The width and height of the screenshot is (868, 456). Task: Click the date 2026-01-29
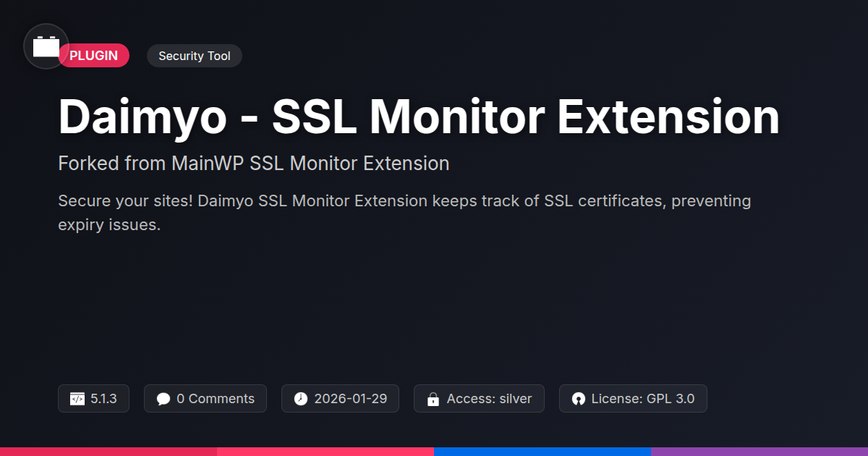coord(351,399)
